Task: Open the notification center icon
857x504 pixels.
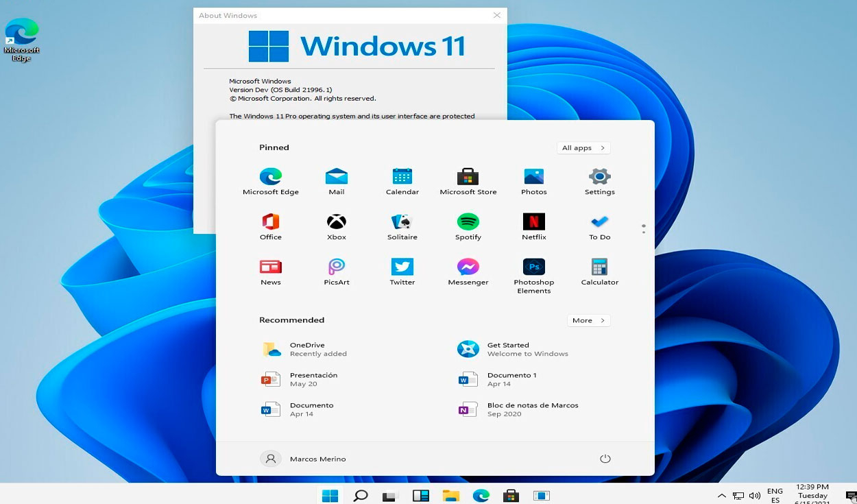Action: [x=851, y=496]
